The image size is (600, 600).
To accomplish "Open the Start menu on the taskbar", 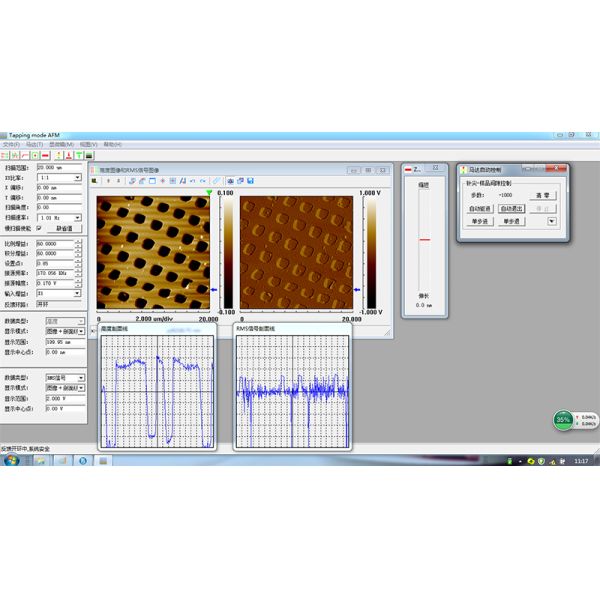I will coord(9,461).
